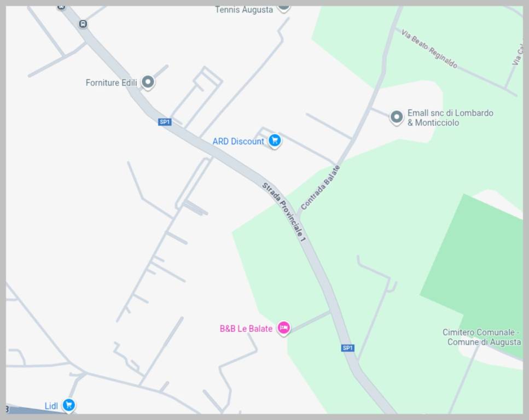The width and height of the screenshot is (529, 420).
Task: Click the SP1 road shield near cemetery
Action: [347, 348]
